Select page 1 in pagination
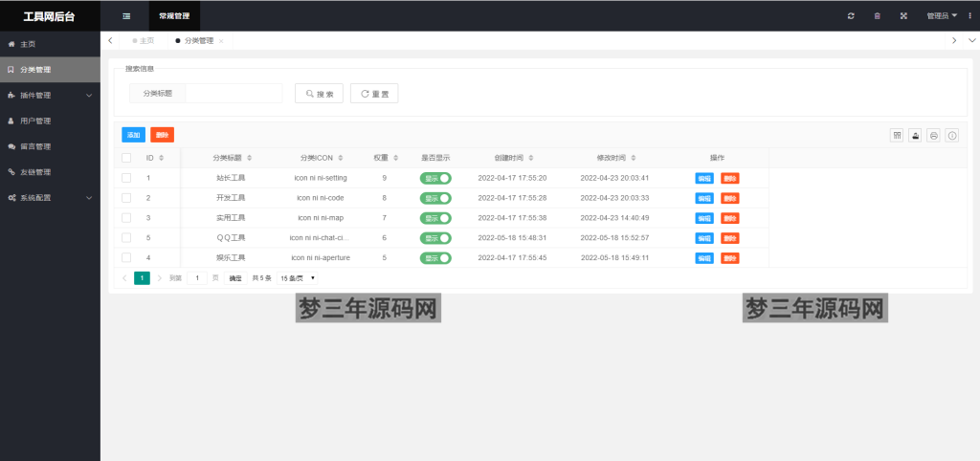 [x=142, y=278]
